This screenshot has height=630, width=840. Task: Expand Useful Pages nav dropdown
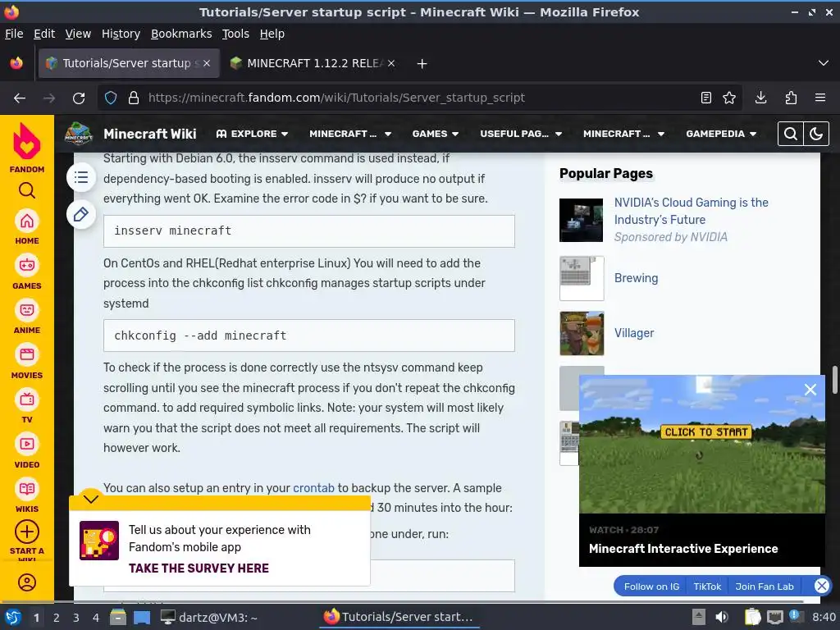pos(521,134)
